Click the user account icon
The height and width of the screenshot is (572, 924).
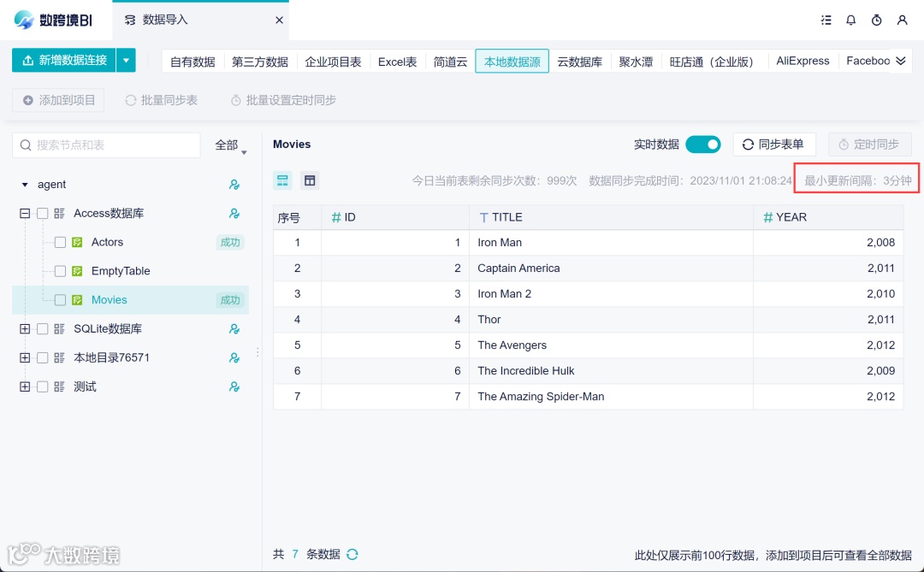[x=902, y=20]
